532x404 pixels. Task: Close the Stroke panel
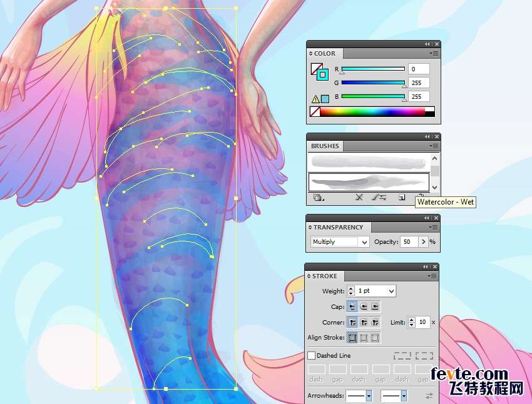(435, 267)
